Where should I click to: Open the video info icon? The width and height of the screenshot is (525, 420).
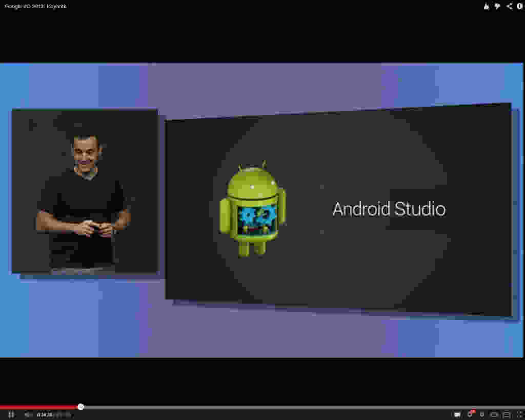click(520, 6)
